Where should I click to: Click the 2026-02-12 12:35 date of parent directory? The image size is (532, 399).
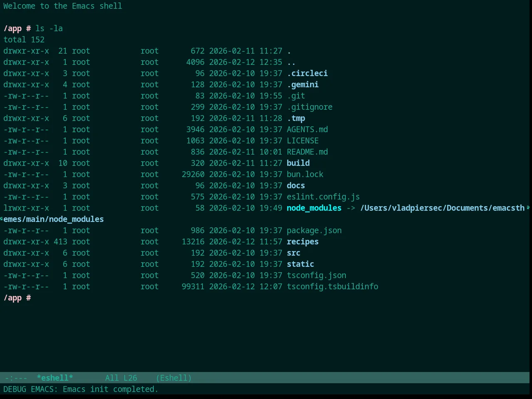click(246, 62)
